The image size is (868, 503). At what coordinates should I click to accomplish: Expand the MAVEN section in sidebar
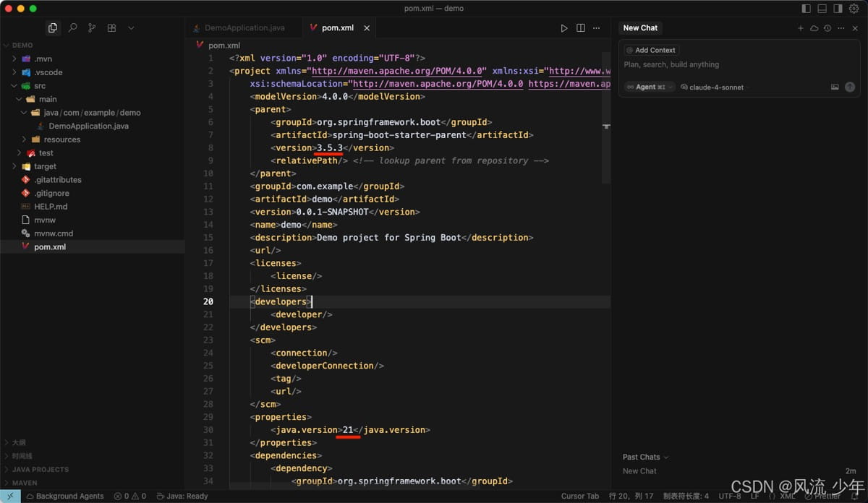point(25,483)
